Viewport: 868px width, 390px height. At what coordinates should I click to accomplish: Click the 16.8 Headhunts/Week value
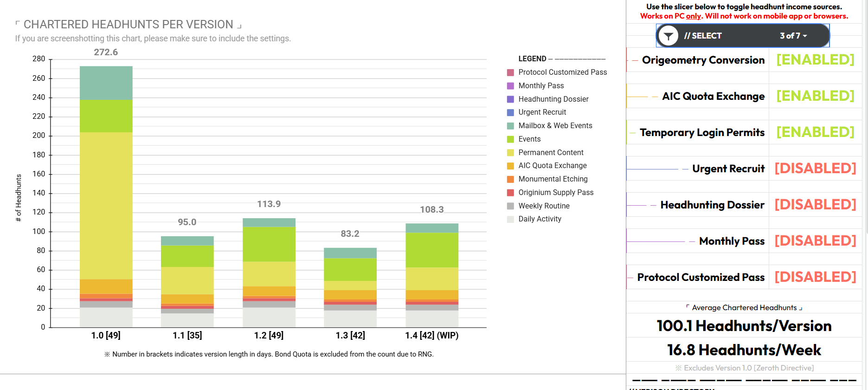click(744, 350)
